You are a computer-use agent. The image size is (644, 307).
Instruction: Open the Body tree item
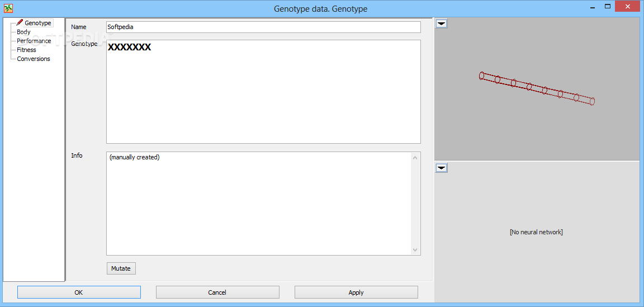click(x=23, y=32)
